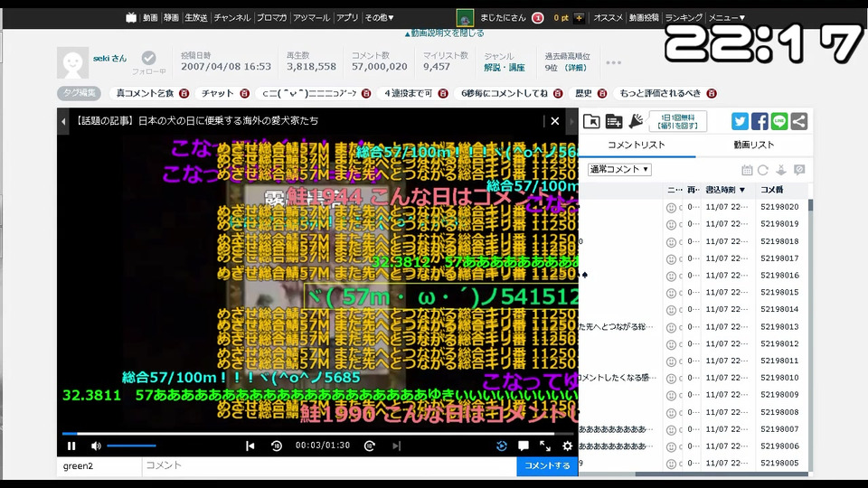Open タグ編集 button
Screen dimensions: 868x488
(x=79, y=93)
